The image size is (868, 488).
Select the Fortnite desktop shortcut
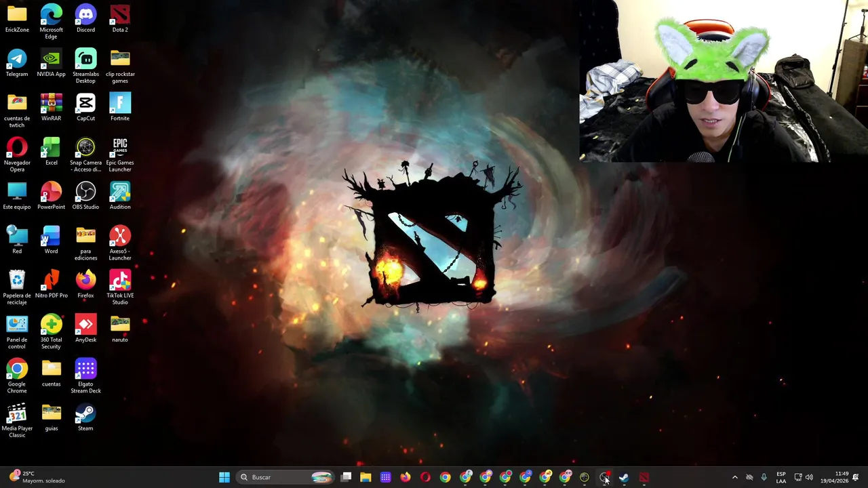point(120,107)
